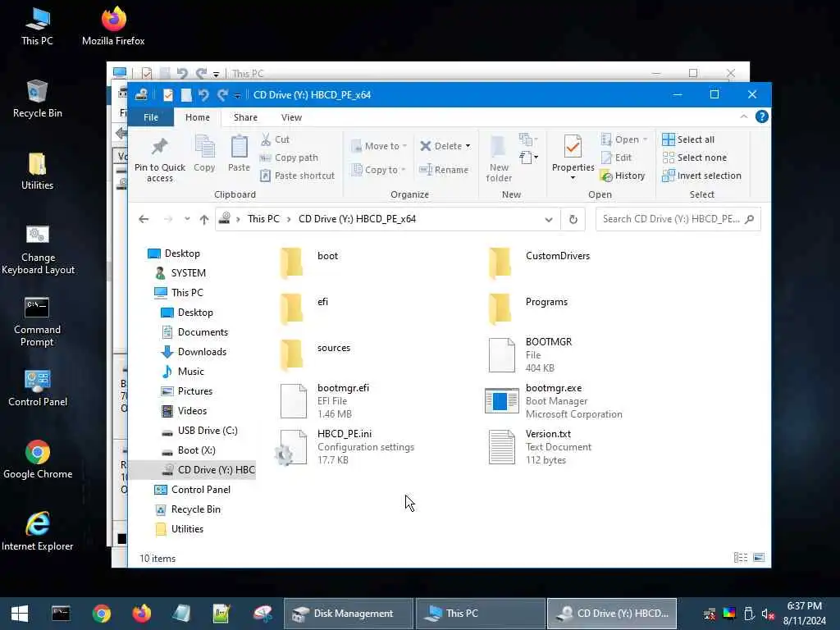Click Copy path in Clipboard group
The height and width of the screenshot is (630, 840).
pos(289,157)
